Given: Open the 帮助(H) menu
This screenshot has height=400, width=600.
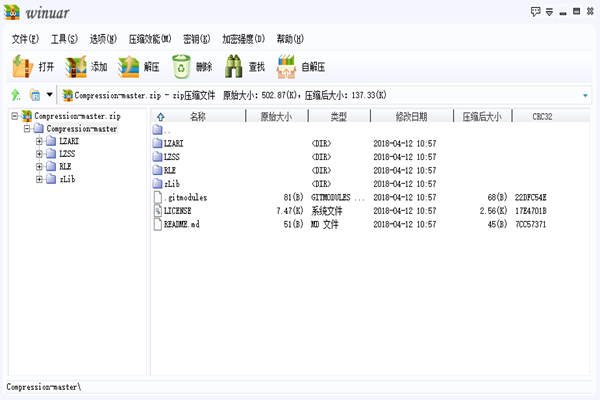Looking at the screenshot, I should pyautogui.click(x=290, y=39).
